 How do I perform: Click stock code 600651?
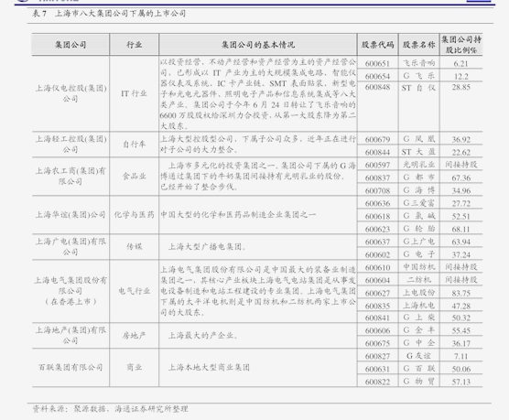click(x=377, y=63)
